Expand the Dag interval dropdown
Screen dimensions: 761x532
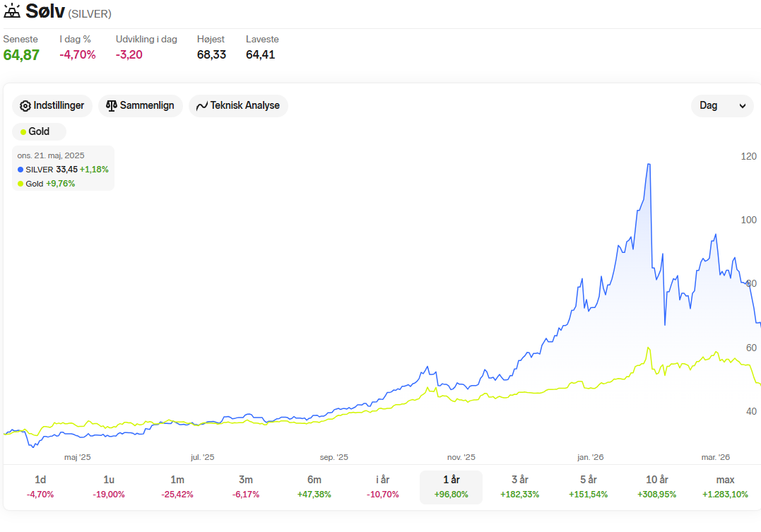(722, 106)
